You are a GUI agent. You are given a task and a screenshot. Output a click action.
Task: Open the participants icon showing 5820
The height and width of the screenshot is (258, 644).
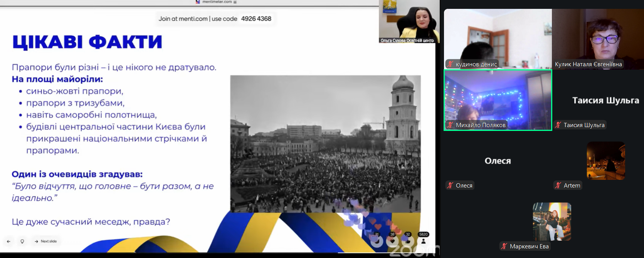[x=423, y=241]
